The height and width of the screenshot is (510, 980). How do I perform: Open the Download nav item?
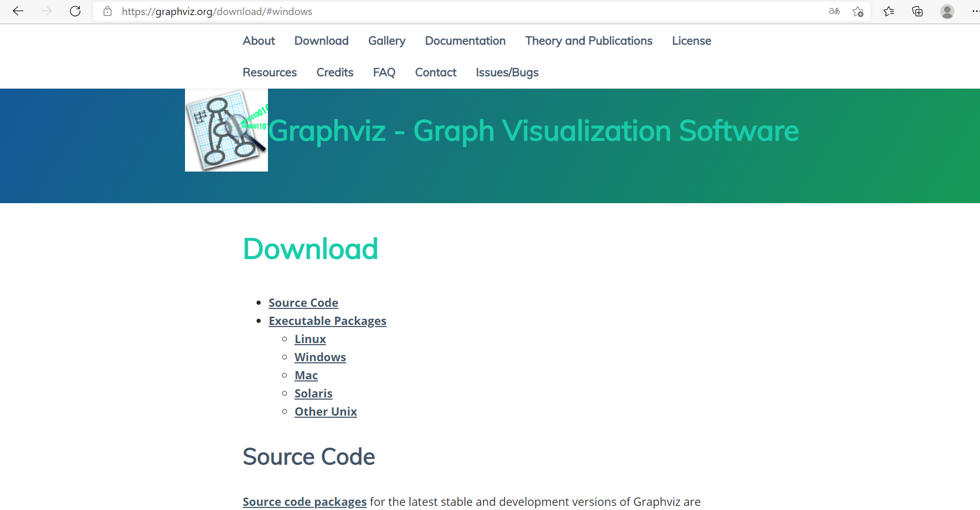point(321,41)
